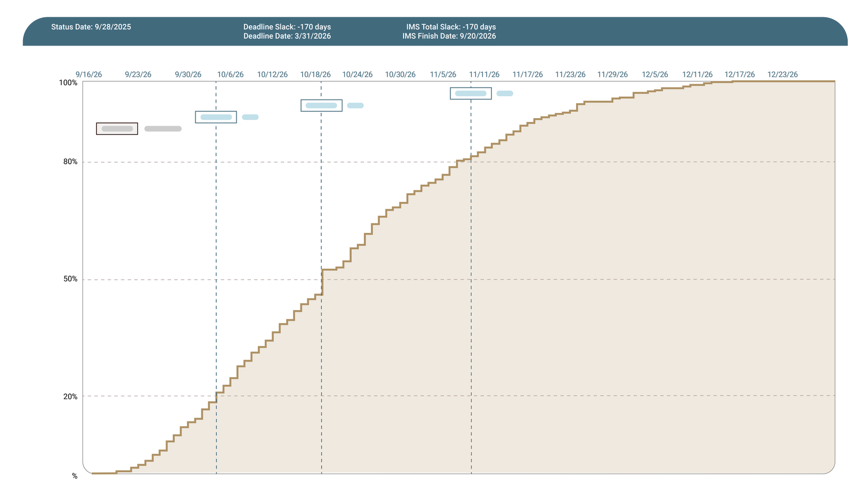Screen dimensions: 865x504
Task: Select the outlined gray milestone marker
Action: 117,129
